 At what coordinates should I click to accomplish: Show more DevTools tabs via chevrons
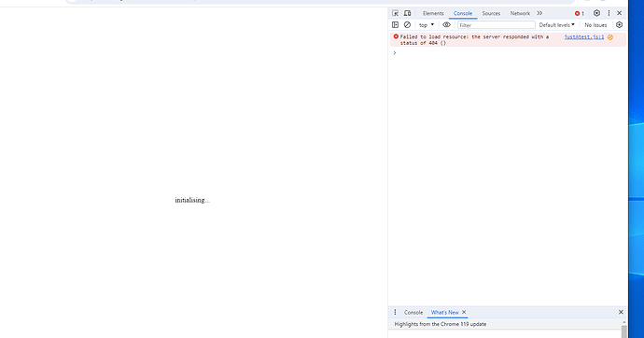pyautogui.click(x=539, y=13)
